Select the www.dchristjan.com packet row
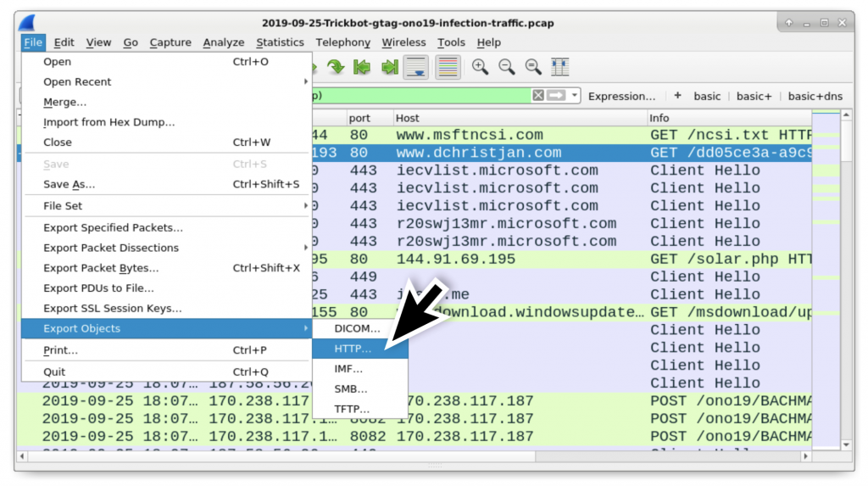Screen dimensions: 868x486 coord(561,153)
